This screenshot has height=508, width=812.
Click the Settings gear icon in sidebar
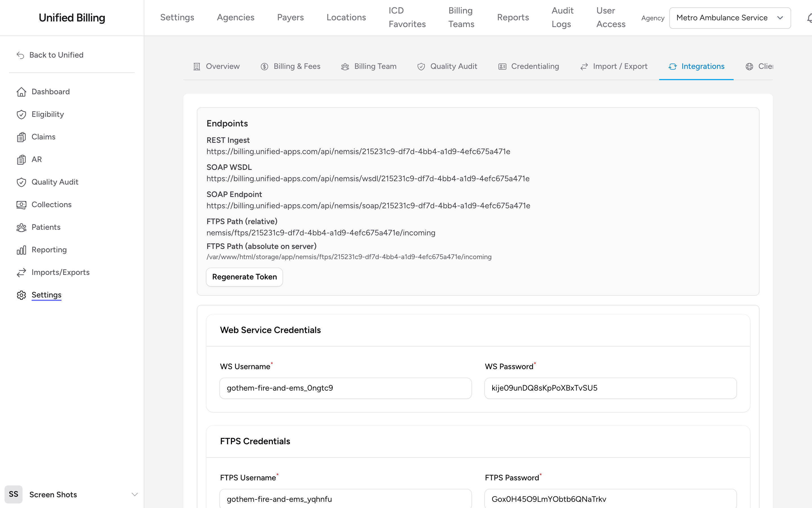pos(21,295)
